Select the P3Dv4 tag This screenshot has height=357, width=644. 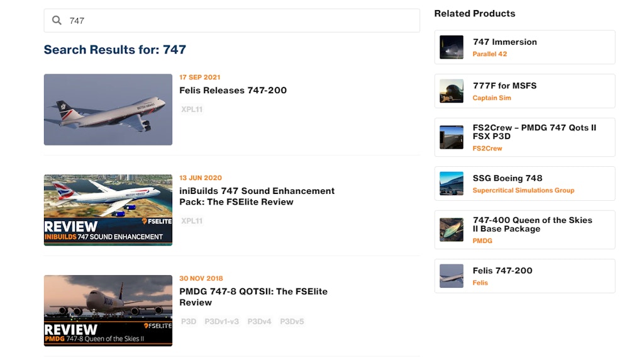click(x=259, y=322)
